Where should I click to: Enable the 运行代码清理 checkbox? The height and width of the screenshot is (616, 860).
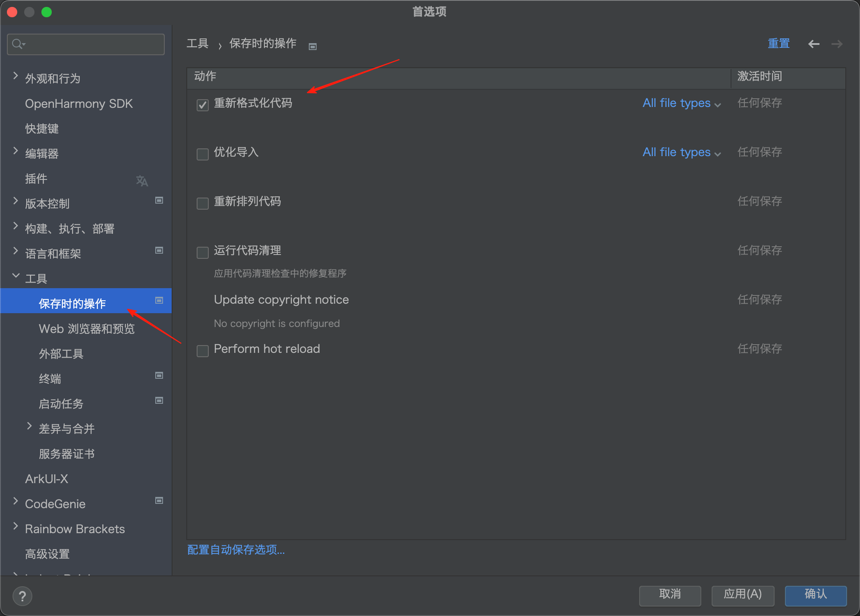203,252
